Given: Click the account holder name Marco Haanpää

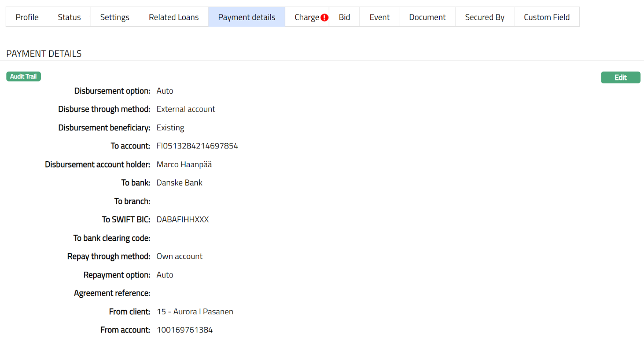Looking at the screenshot, I should 184,164.
